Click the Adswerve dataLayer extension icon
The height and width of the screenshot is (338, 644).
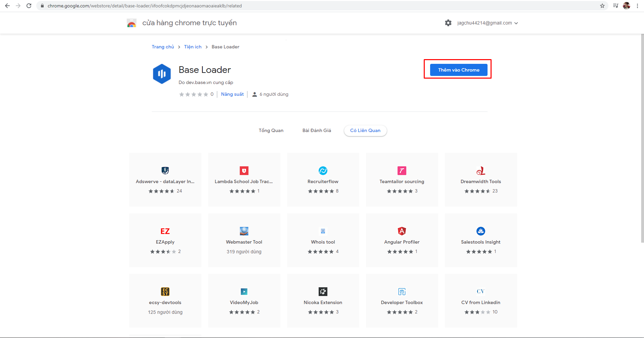coord(165,171)
